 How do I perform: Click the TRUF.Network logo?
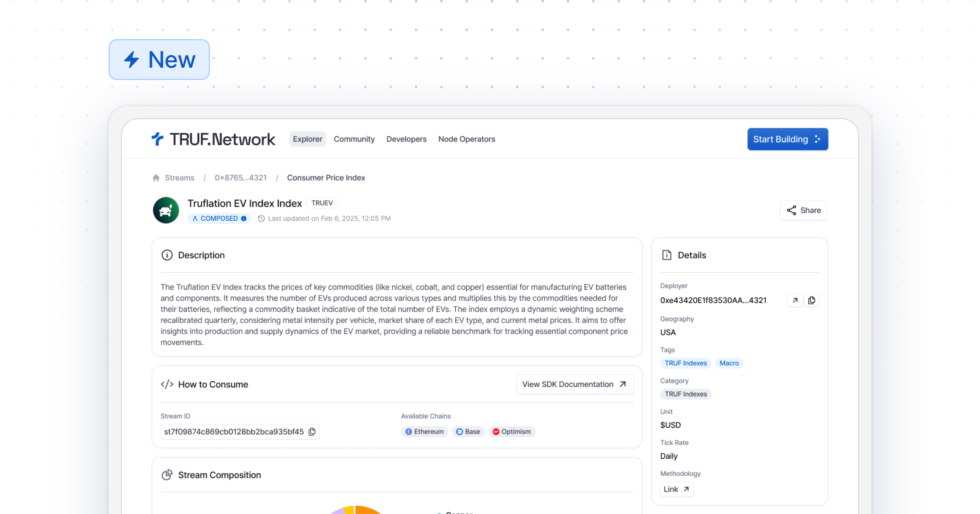point(213,139)
